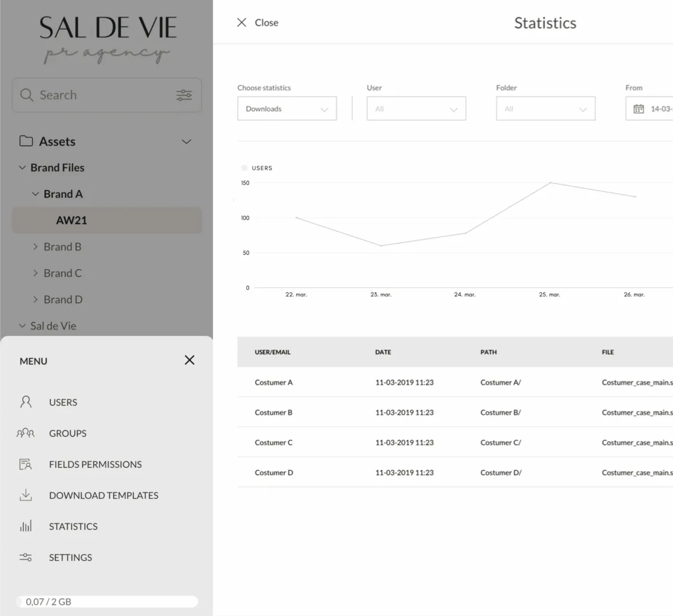Open USERS from the menu
This screenshot has height=616, width=673.
[63, 402]
